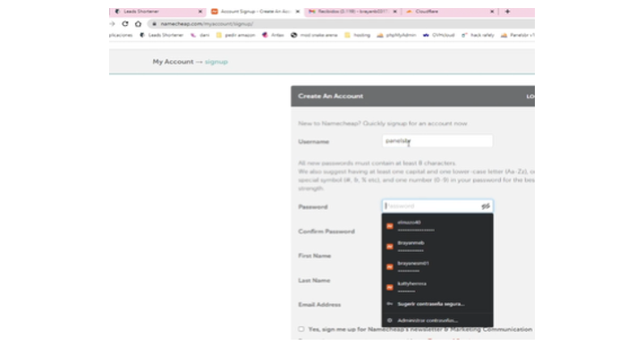Click into the Username field

[x=437, y=141]
